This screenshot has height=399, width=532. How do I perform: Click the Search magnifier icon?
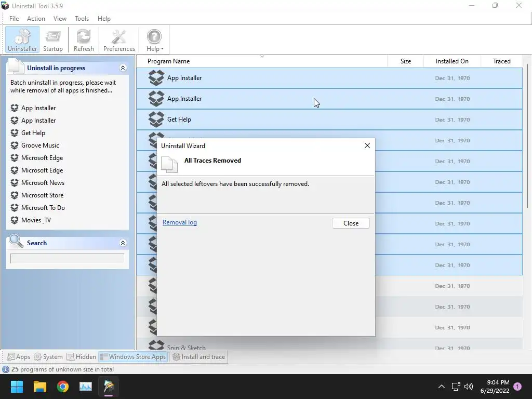pos(16,241)
